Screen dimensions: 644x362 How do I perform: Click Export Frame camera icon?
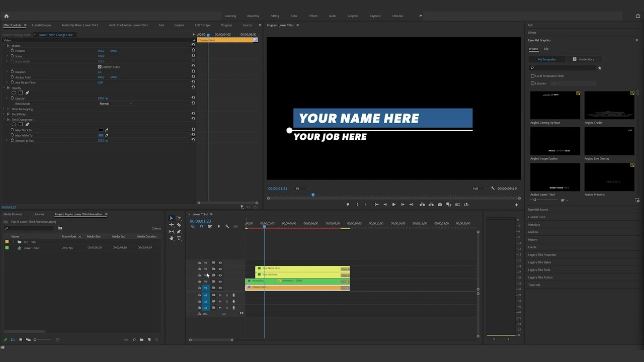(440, 205)
